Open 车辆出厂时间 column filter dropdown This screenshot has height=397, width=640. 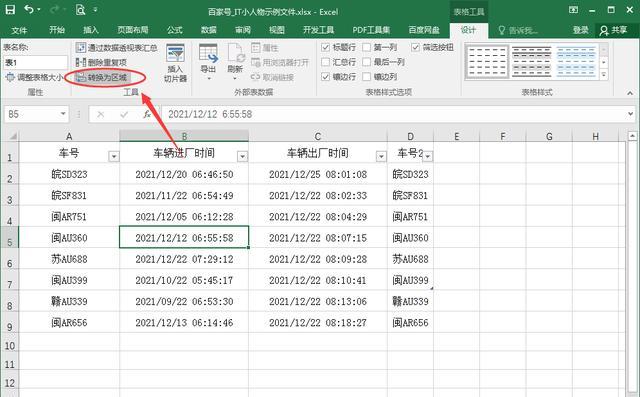(x=381, y=156)
